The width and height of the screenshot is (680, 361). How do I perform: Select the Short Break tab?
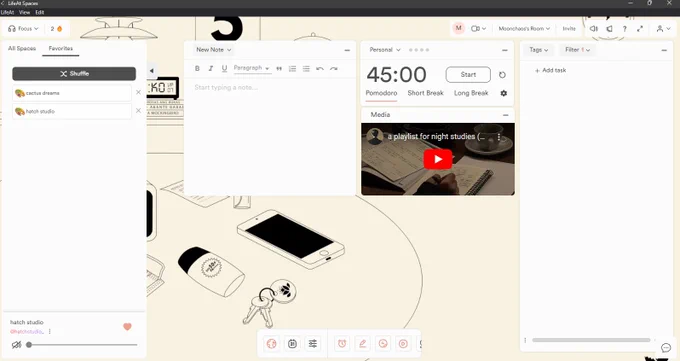tap(425, 93)
